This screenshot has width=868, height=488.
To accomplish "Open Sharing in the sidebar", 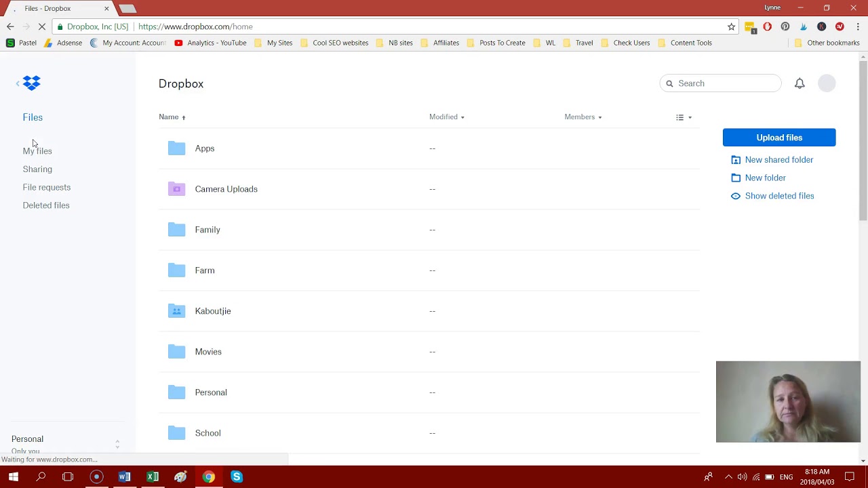I will [37, 169].
